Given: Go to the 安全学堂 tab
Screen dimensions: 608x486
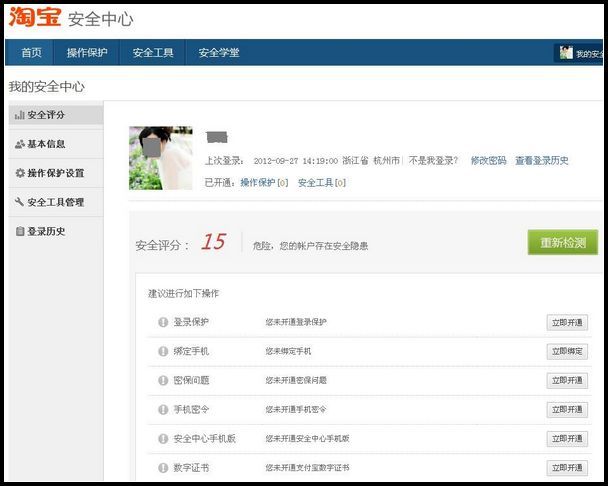Looking at the screenshot, I should point(219,53).
